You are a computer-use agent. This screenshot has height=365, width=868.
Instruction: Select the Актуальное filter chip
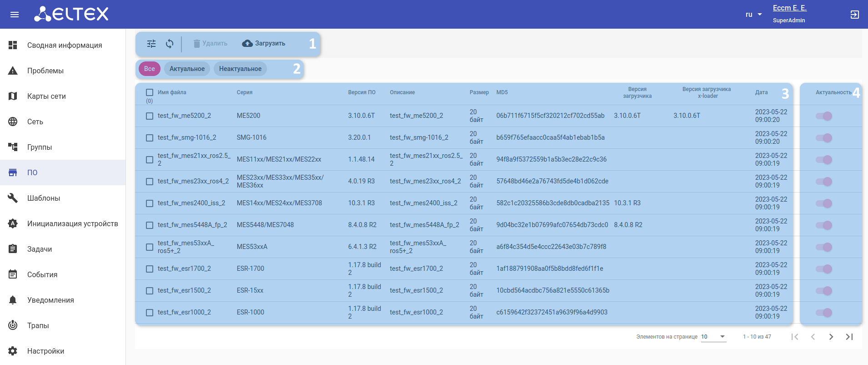pos(187,69)
